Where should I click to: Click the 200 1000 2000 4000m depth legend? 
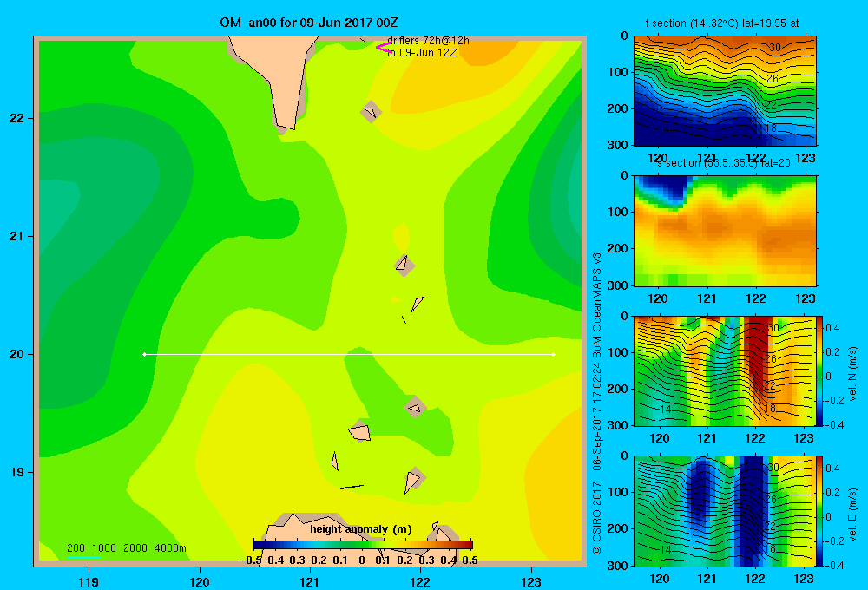(126, 548)
